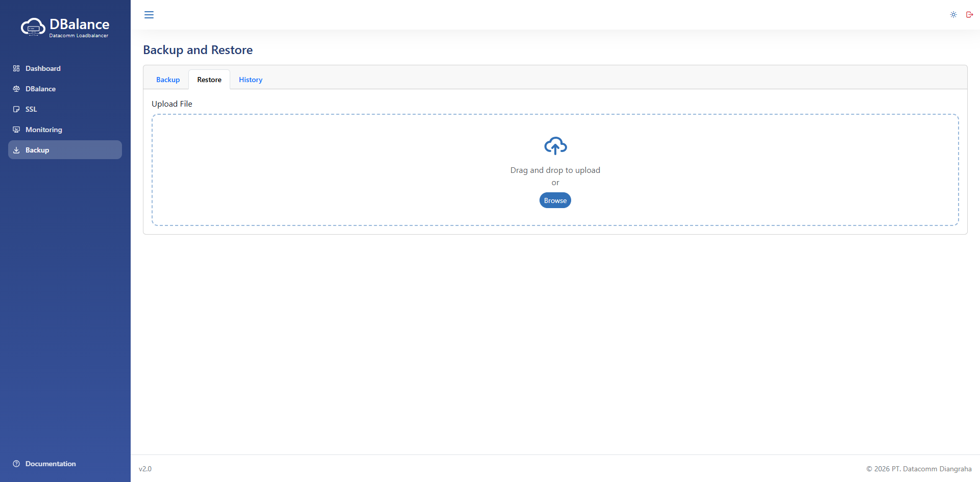Click the v2.0 version text in footer
Screen dimensions: 980x482
[145, 469]
